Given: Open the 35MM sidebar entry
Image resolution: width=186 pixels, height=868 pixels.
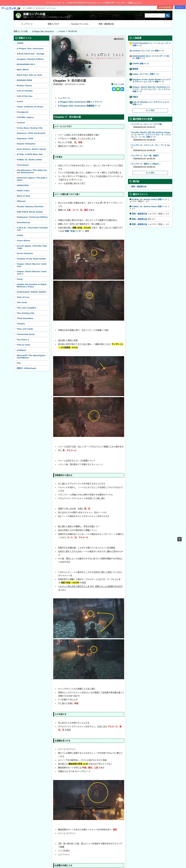Looking at the screenshot, I should pos(20,43).
